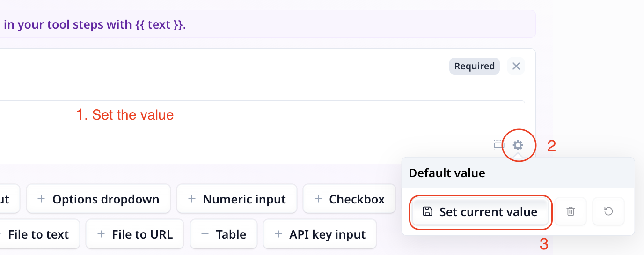Add a File to text input
This screenshot has height=255, width=644.
coord(37,234)
